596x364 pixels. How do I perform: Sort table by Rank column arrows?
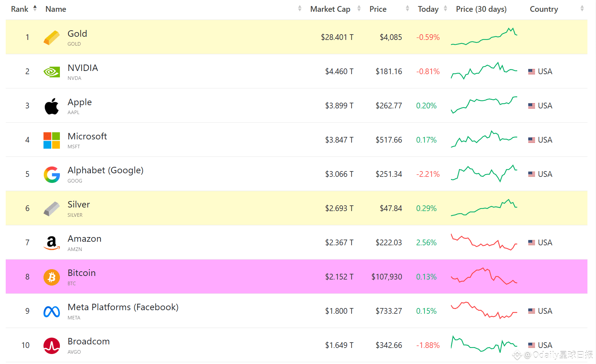pyautogui.click(x=35, y=9)
